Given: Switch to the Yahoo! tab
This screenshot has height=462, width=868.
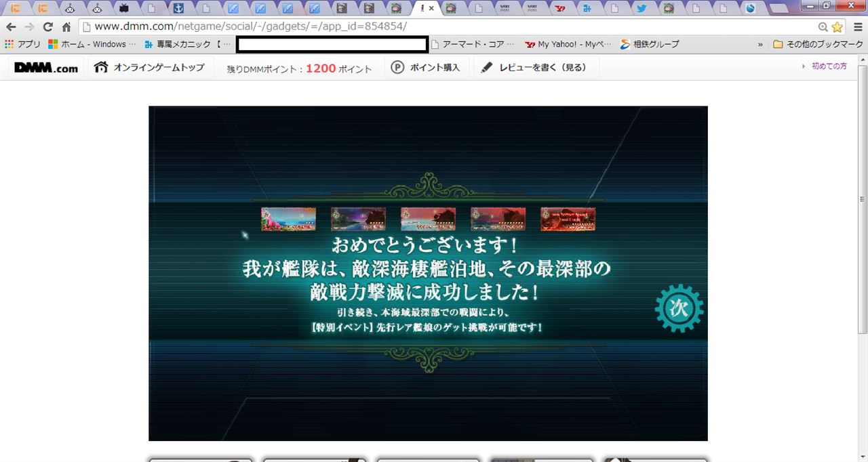Looking at the screenshot, I should click(x=559, y=9).
